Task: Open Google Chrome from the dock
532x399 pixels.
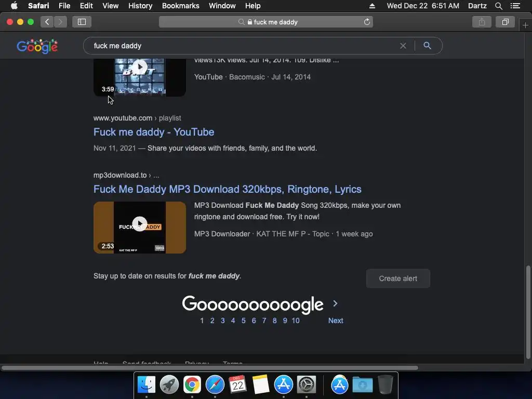Action: (192, 385)
